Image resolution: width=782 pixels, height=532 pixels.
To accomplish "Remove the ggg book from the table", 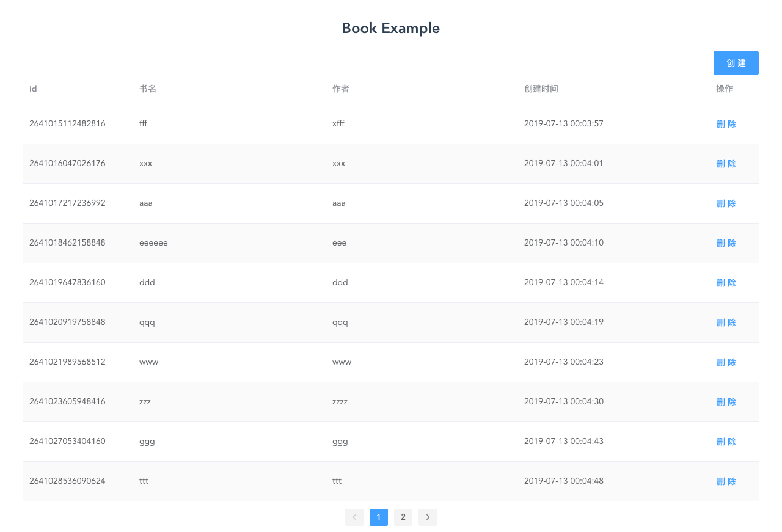I will tap(726, 441).
